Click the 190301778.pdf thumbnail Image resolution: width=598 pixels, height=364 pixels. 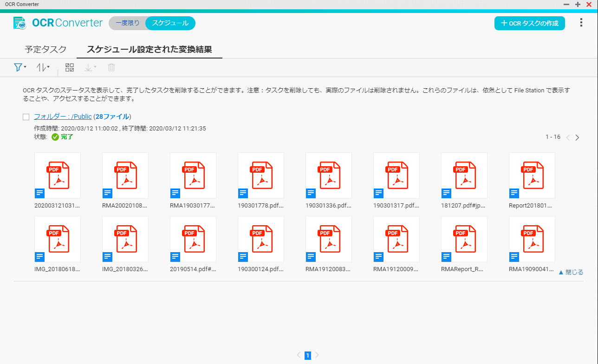pos(261,175)
